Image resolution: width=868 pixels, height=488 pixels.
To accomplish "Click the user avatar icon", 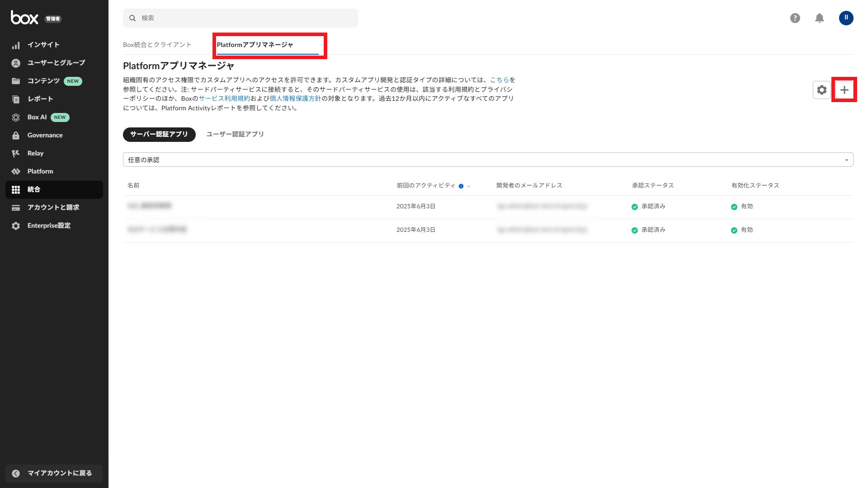I will click(x=846, y=18).
